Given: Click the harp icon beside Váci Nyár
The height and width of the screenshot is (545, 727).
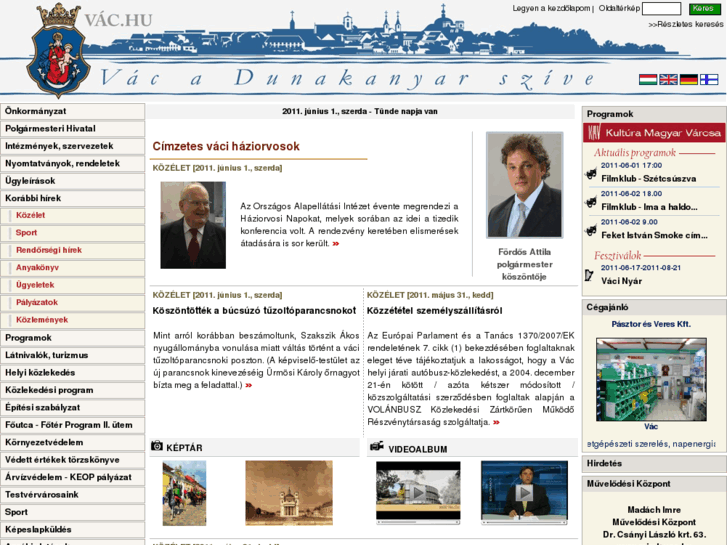Looking at the screenshot, I should [589, 276].
